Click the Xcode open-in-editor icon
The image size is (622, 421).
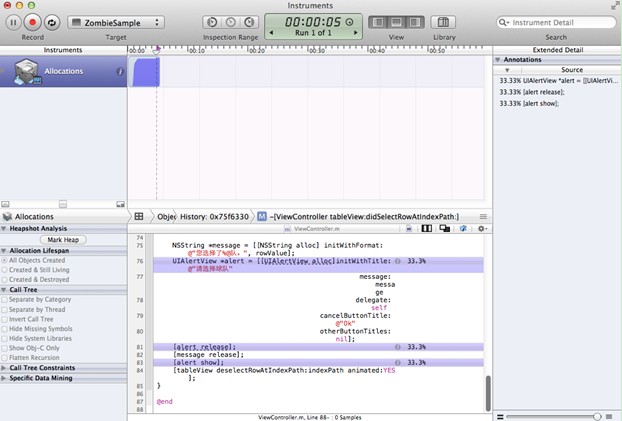coord(463,229)
